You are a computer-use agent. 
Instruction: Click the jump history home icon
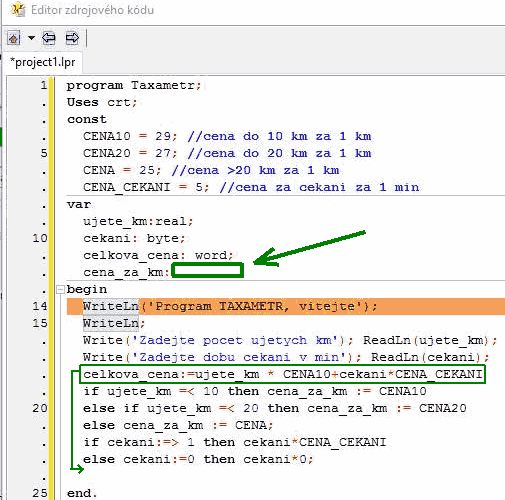tap(14, 38)
